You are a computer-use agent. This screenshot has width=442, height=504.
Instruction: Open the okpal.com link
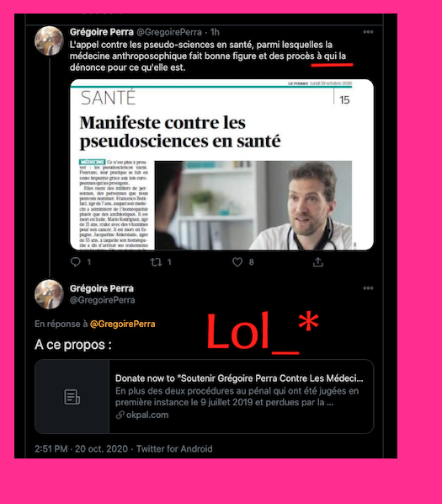[x=147, y=415]
